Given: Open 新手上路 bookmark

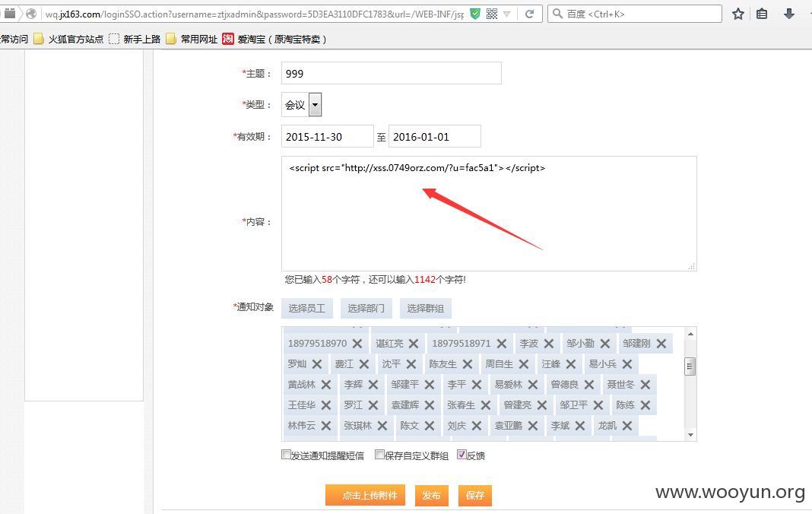Looking at the screenshot, I should point(135,39).
